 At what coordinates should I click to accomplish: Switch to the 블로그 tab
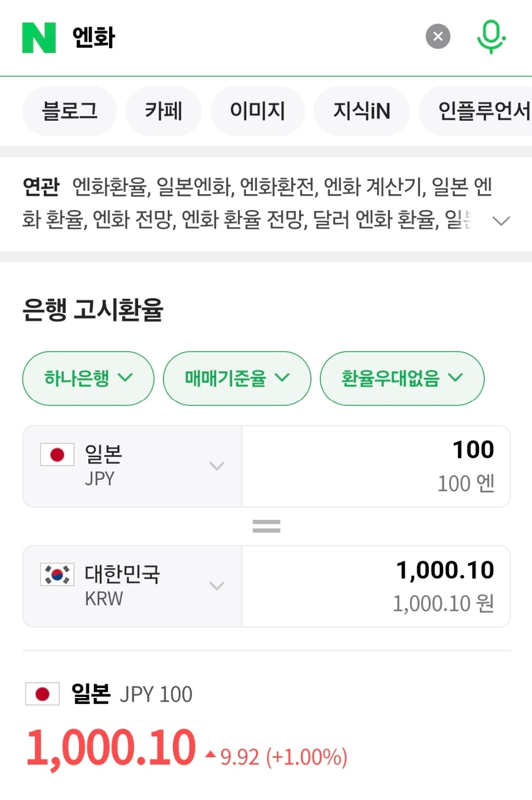pos(70,111)
